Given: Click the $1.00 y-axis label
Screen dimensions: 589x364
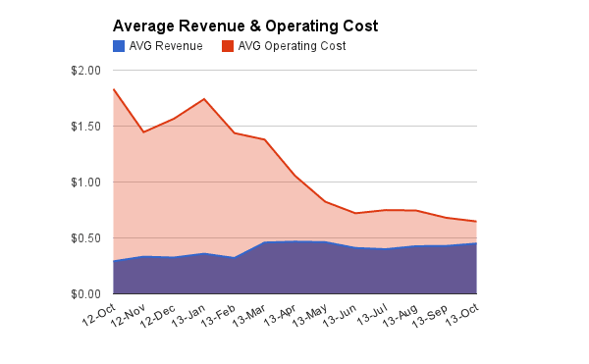Looking at the screenshot, I should point(86,182).
